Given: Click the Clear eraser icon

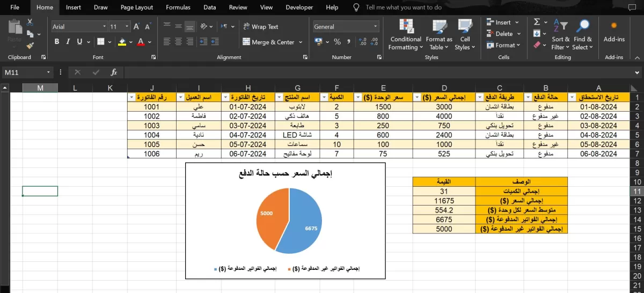Looking at the screenshot, I should (x=537, y=46).
